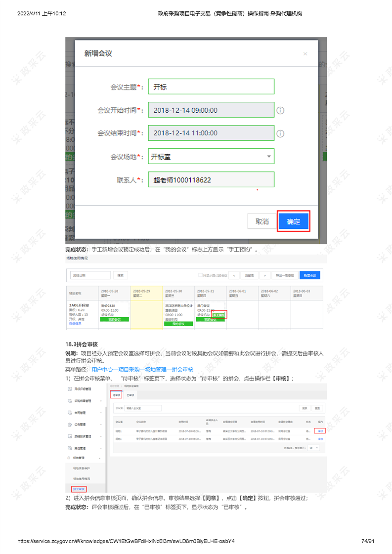This screenshot has width=392, height=554.
Task: Open rows-per-page dropdown showing 10
Action: [313, 448]
